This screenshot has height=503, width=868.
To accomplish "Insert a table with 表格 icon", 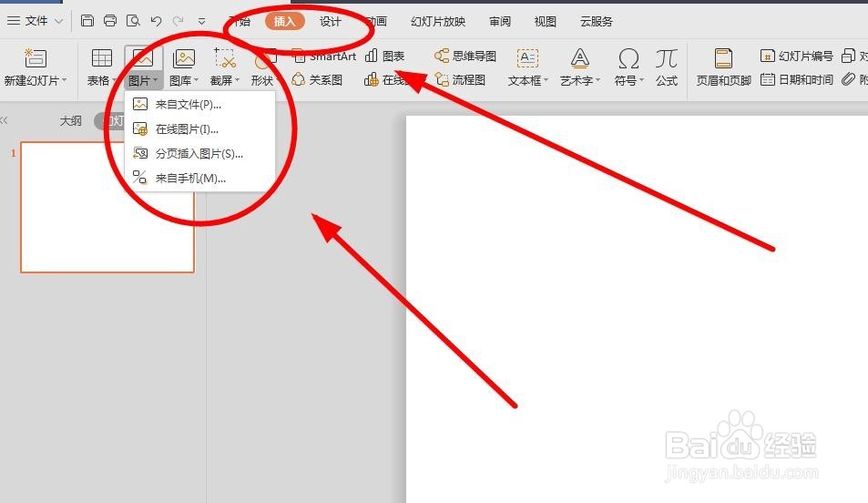I will pyautogui.click(x=101, y=58).
